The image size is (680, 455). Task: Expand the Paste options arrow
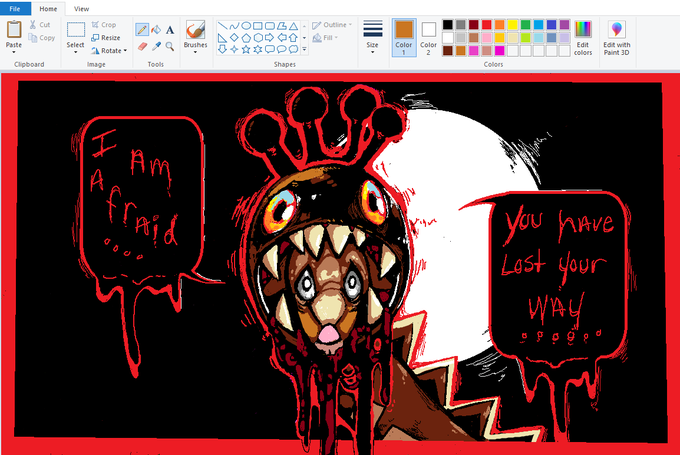click(14, 52)
